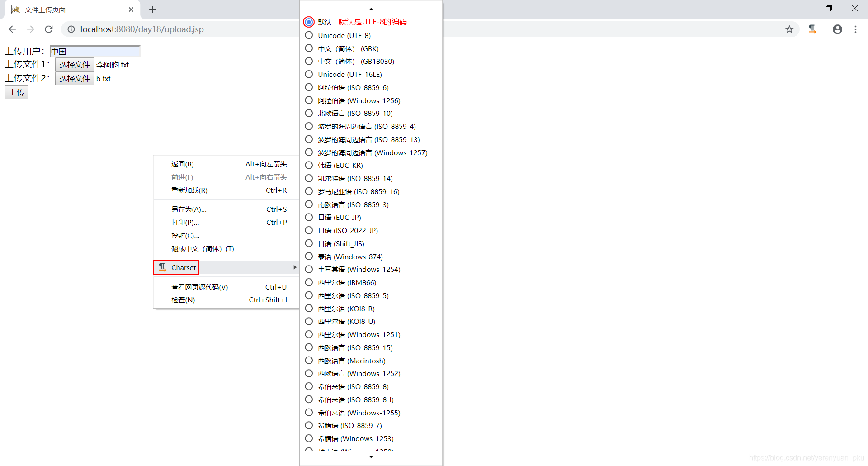Viewport: 868px width, 466px height.
Task: Expand the Charset submenu arrow
Action: 295,267
